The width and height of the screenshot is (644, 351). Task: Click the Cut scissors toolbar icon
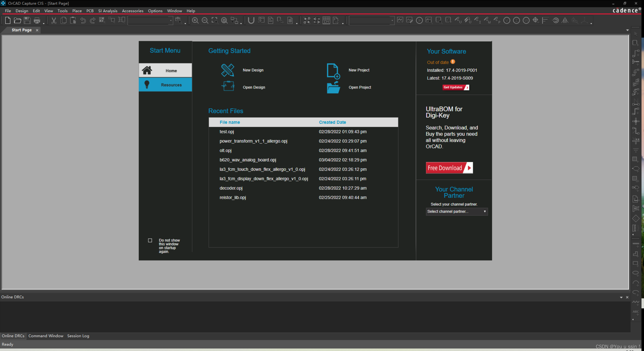[54, 21]
